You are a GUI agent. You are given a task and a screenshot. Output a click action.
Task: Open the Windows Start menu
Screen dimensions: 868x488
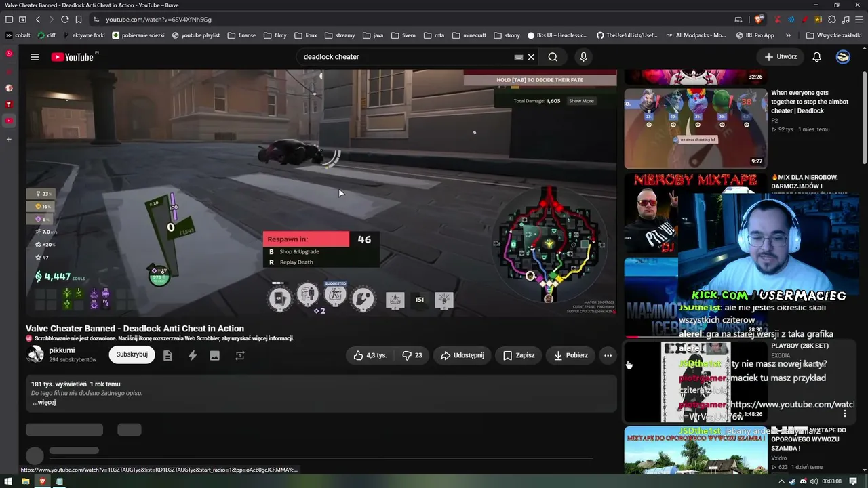[x=8, y=481]
